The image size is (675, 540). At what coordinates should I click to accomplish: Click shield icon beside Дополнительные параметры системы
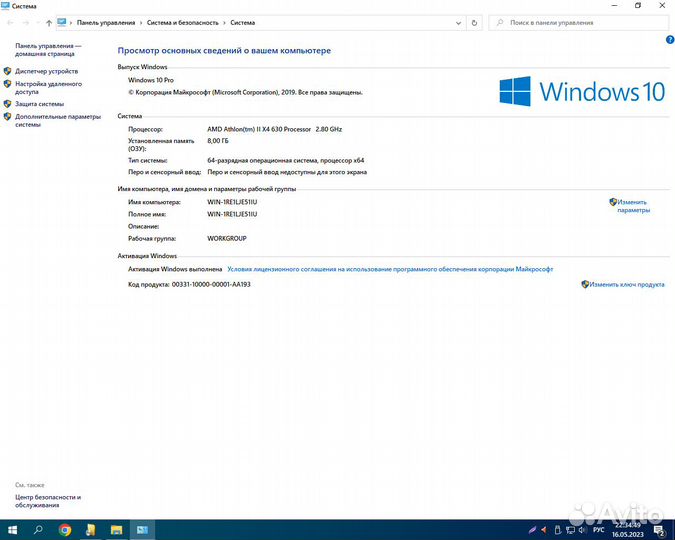7,117
